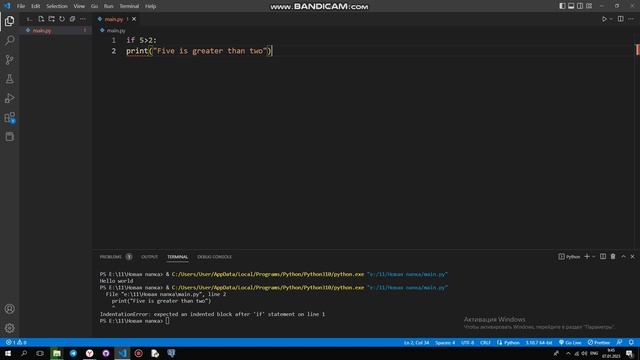Screen dimensions: 640x360
Task: Maximize the panel with chevron up
Action: click(x=623, y=257)
